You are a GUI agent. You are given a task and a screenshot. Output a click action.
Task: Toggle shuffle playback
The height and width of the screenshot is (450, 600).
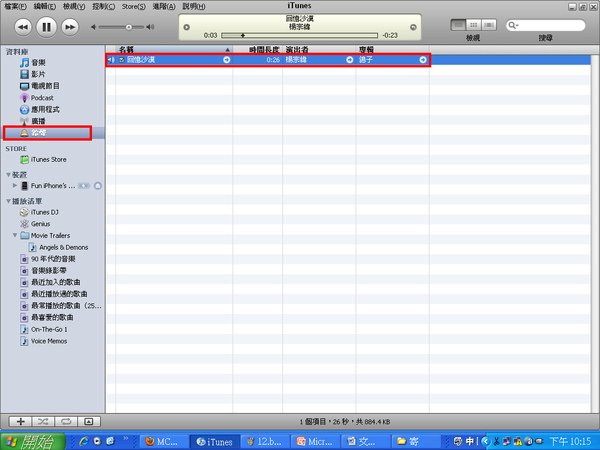[x=43, y=422]
